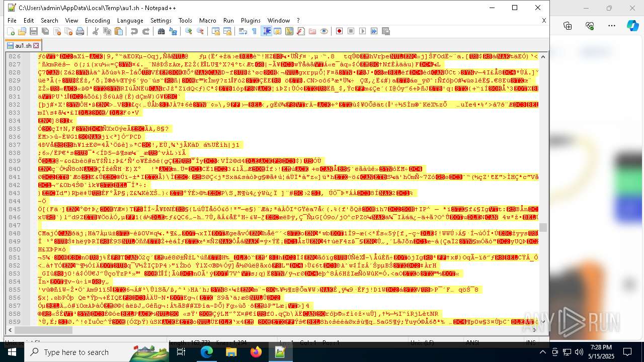
Task: Click the Close All toolbar icon
Action: pos(68,31)
